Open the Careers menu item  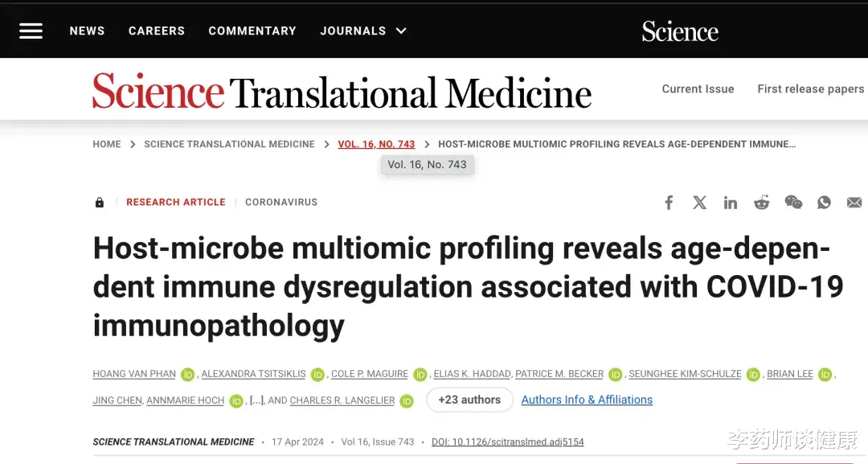tap(157, 31)
